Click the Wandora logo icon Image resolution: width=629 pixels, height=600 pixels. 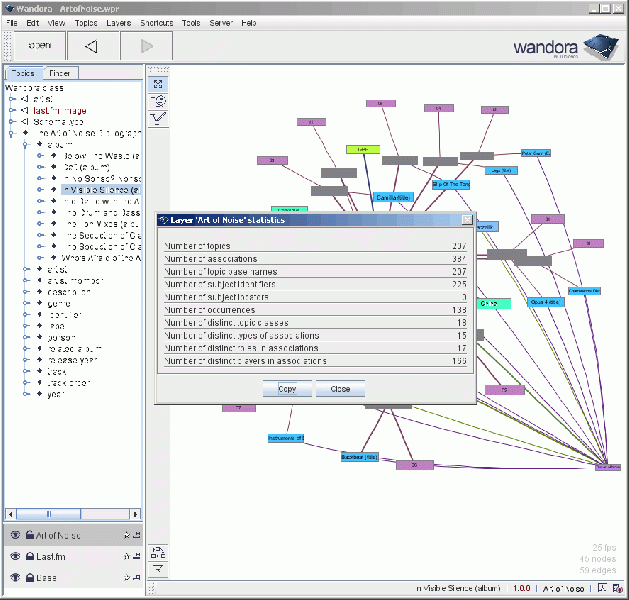599,46
